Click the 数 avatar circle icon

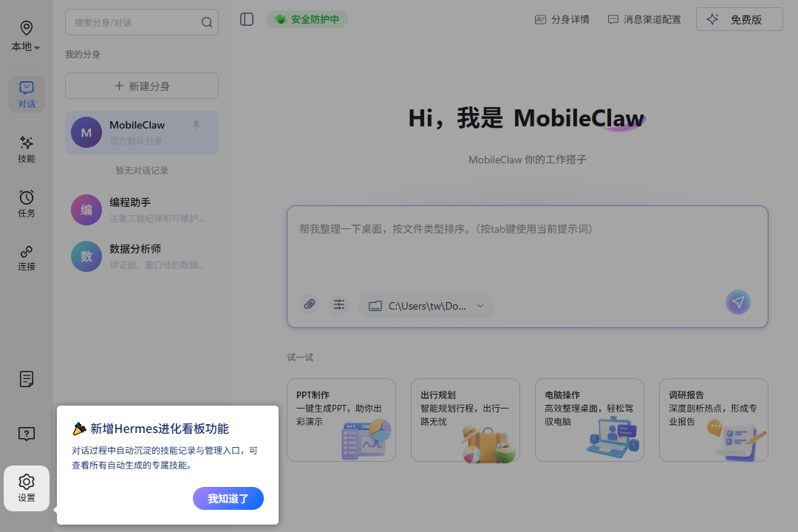click(x=86, y=256)
